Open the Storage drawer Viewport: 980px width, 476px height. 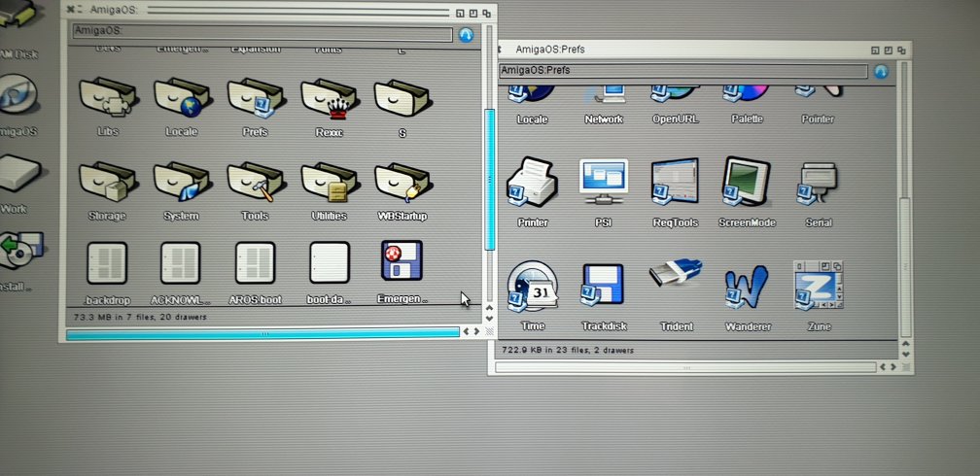[x=108, y=183]
